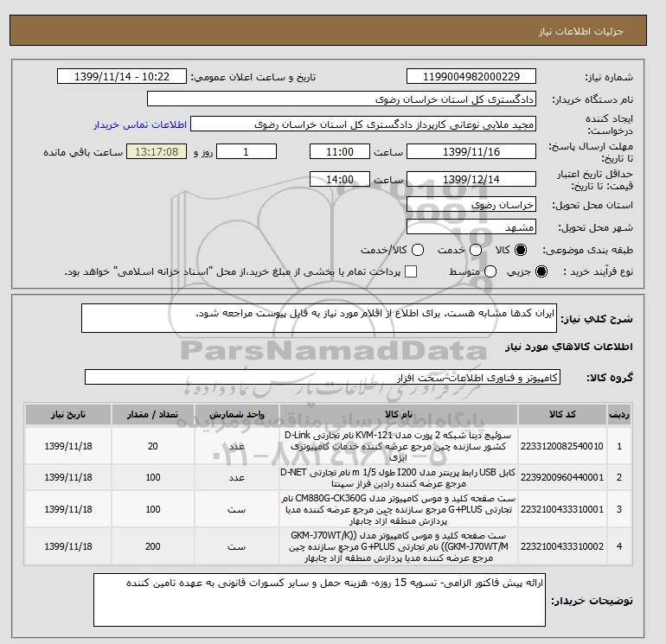Click the price validity date 1399/12/14

tap(471, 179)
